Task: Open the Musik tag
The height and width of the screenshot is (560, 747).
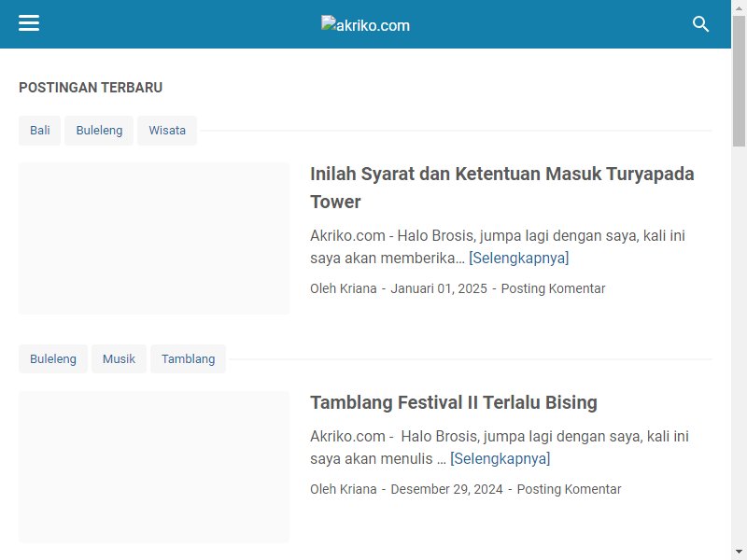Action: point(119,358)
